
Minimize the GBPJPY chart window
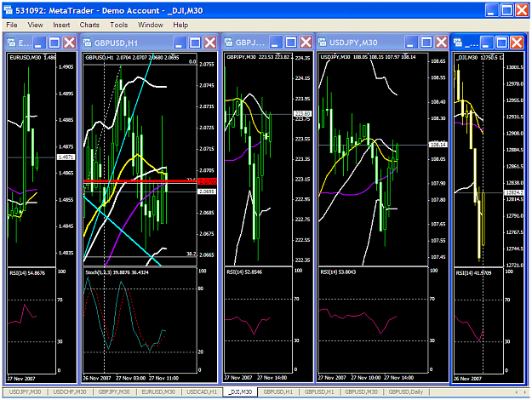[x=276, y=43]
